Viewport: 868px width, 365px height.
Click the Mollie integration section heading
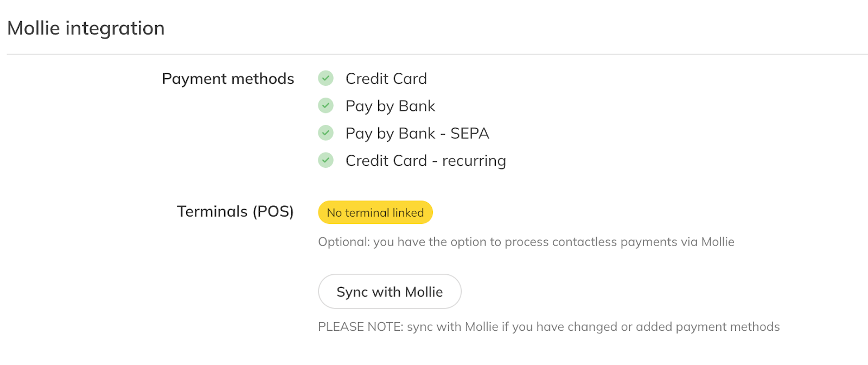(x=86, y=28)
